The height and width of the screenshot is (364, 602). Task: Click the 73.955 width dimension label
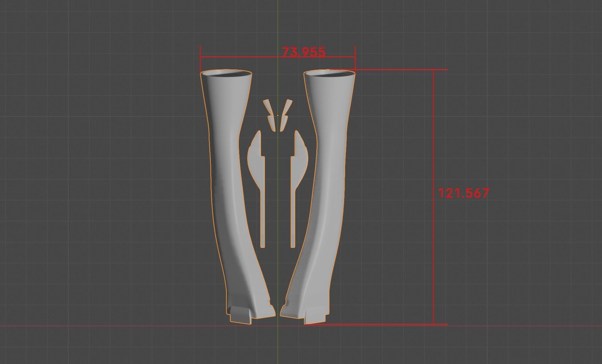304,52
